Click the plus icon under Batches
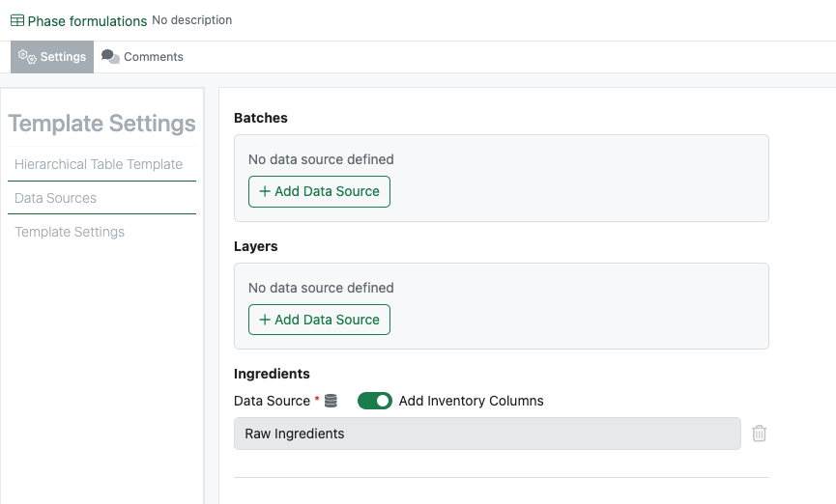836x504 pixels. click(264, 191)
